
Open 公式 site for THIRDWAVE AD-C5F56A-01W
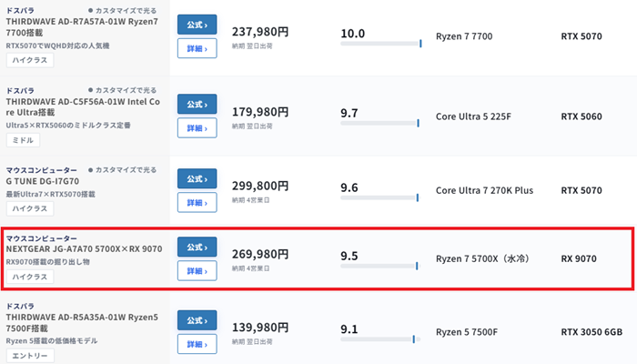(x=197, y=105)
